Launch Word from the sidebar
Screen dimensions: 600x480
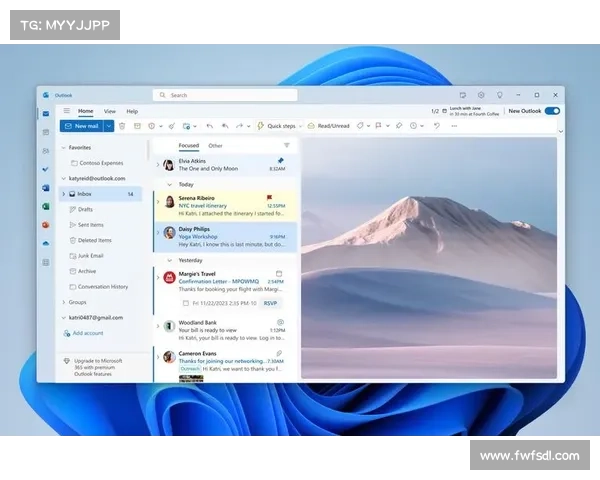coord(46,188)
